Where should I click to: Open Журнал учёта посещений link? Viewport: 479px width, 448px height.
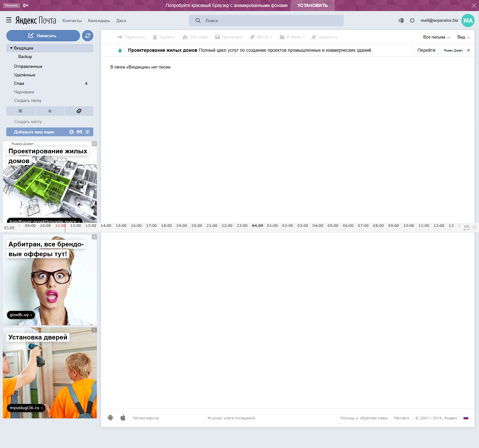231,418
